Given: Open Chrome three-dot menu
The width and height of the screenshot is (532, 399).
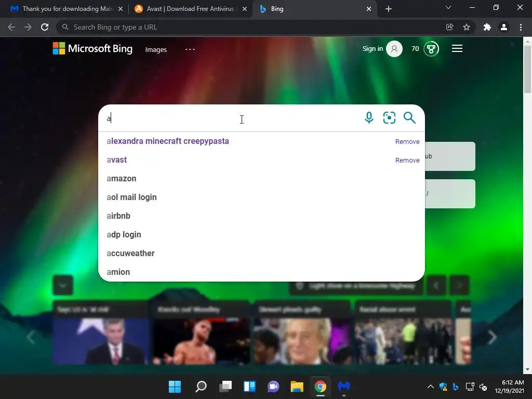Looking at the screenshot, I should [521, 27].
